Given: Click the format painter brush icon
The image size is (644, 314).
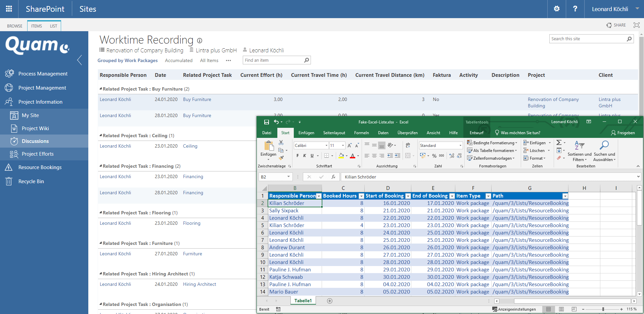Looking at the screenshot, I should pyautogui.click(x=281, y=158).
